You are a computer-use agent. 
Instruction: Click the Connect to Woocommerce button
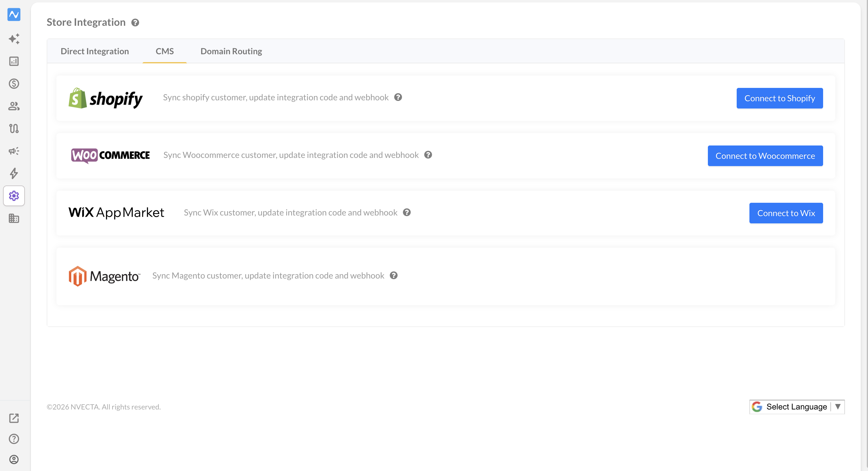point(765,156)
